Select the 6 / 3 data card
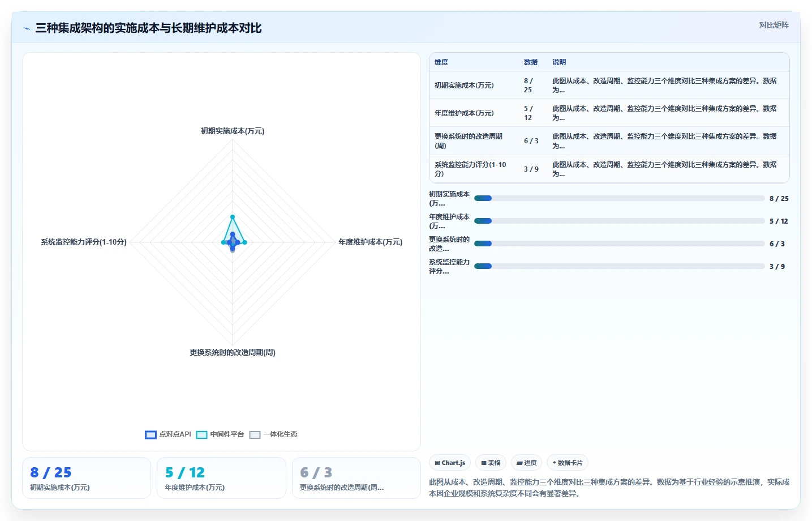Screen dimensions: 812x521 pos(356,478)
